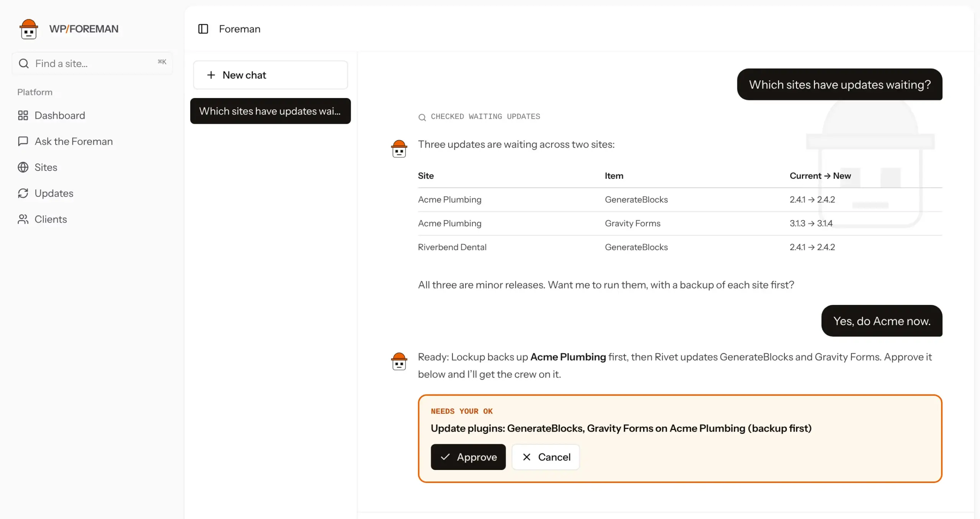Viewport: 980px width, 519px height.
Task: Click the 'Which sites have updates waiting?' message bubble
Action: pos(840,85)
